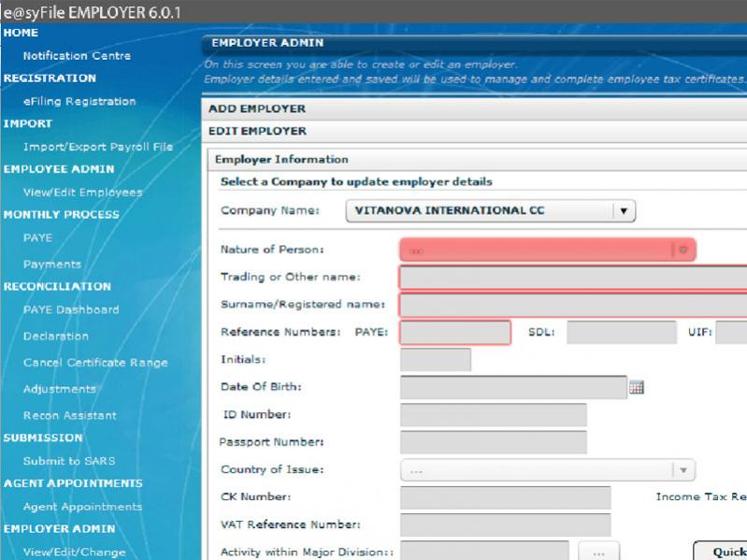Open the PAYE Dashboard
Screen dimensions: 747x560
point(71,309)
